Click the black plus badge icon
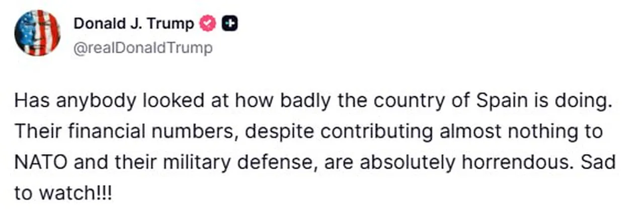 (227, 23)
